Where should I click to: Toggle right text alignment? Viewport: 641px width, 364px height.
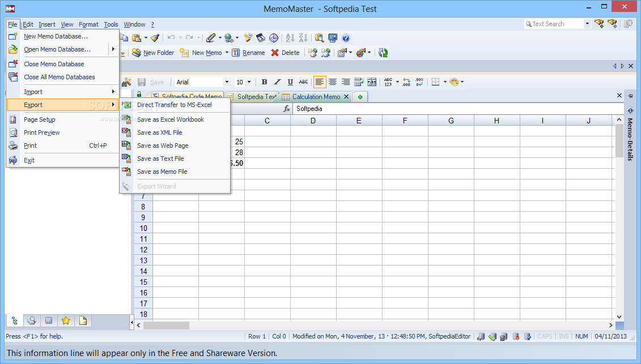point(346,82)
